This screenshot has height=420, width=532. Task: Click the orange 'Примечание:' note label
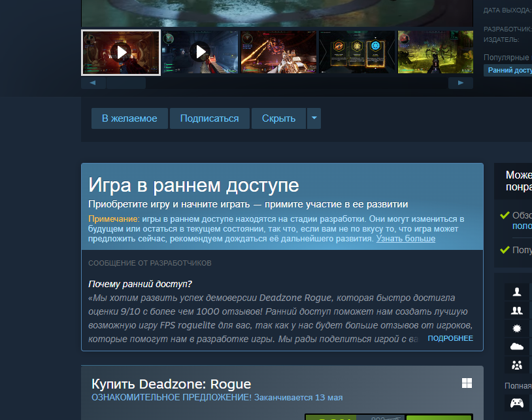114,219
